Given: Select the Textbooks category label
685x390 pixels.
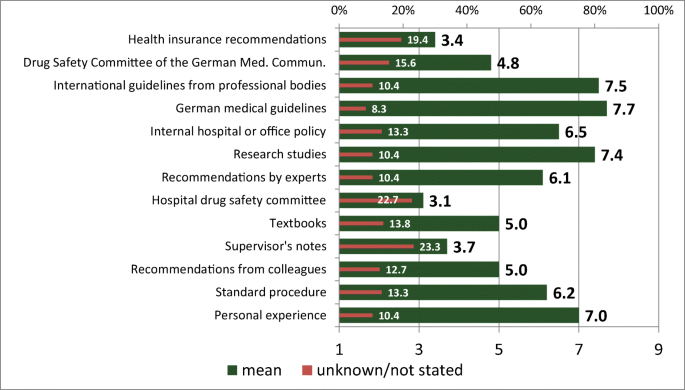Looking at the screenshot, I should 298,223.
